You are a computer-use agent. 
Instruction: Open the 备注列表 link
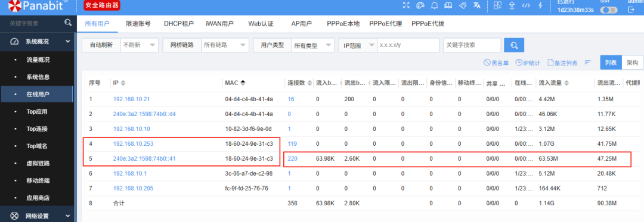point(562,62)
